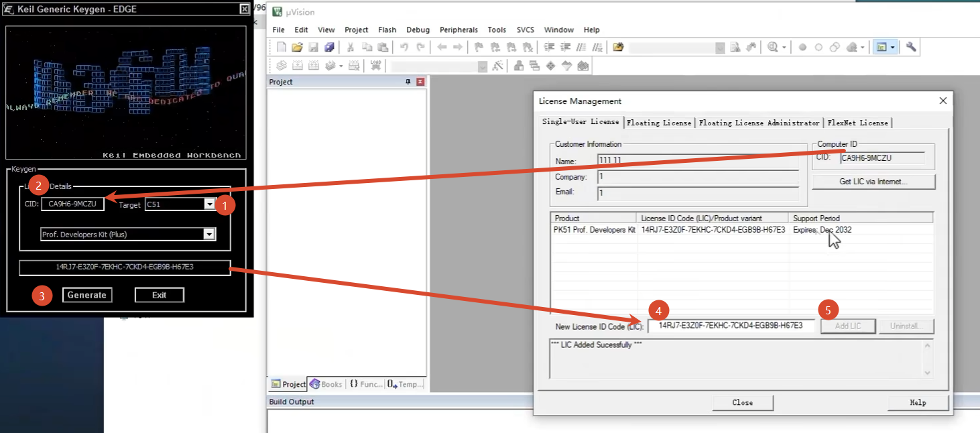Screen dimensions: 980x433
Task: Click the Translate file icon
Action: pos(282,66)
